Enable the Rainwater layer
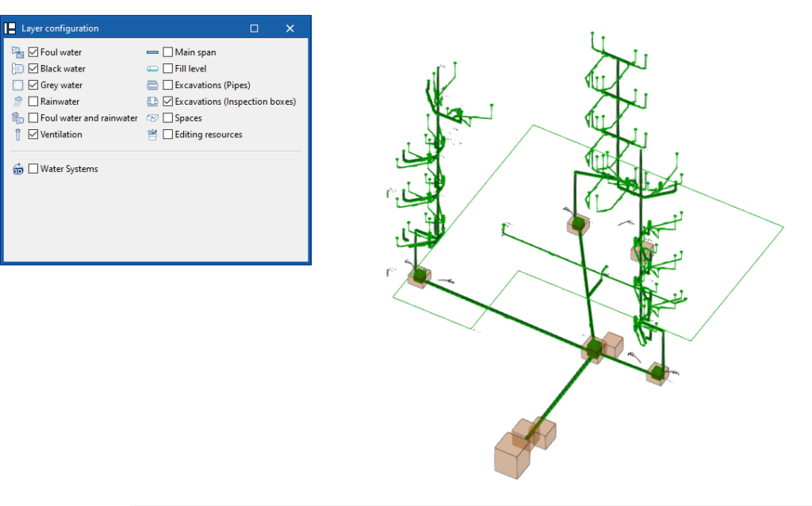 point(32,101)
